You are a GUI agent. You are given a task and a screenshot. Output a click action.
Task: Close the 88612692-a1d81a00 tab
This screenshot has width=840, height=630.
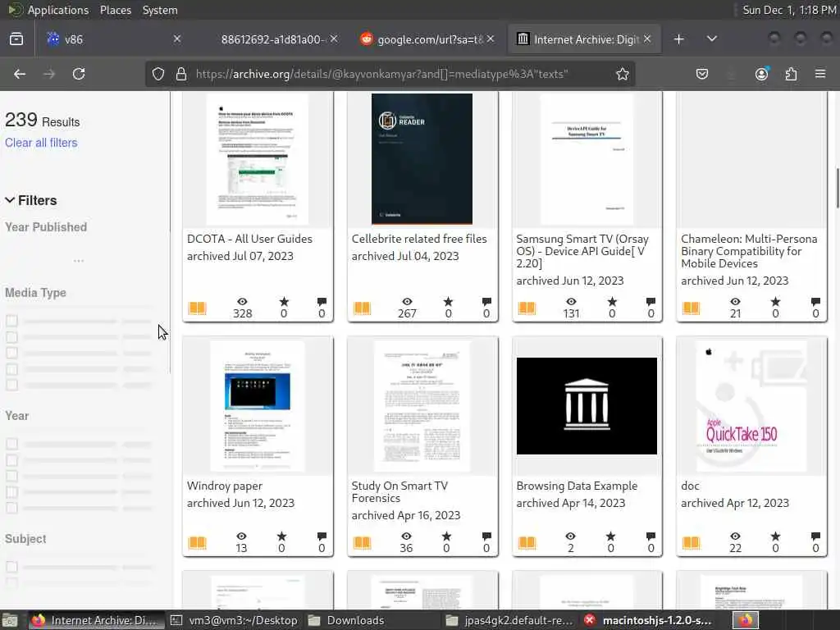click(x=334, y=39)
